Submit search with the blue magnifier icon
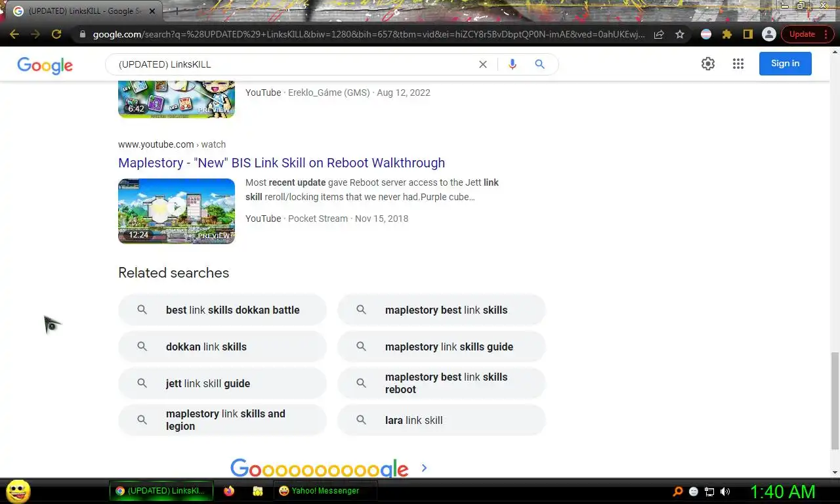 point(539,64)
